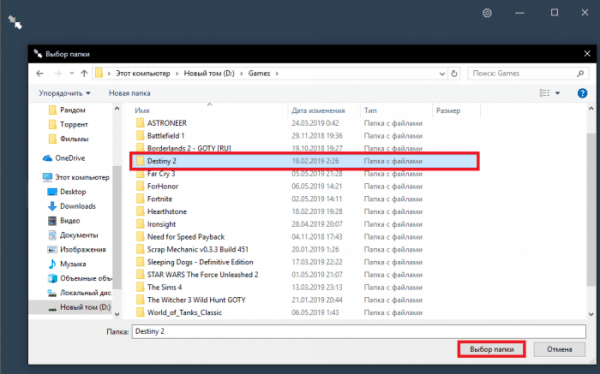Select The Witcher 3 Wild Hunt GOTY
600x374 pixels.
tap(191, 300)
